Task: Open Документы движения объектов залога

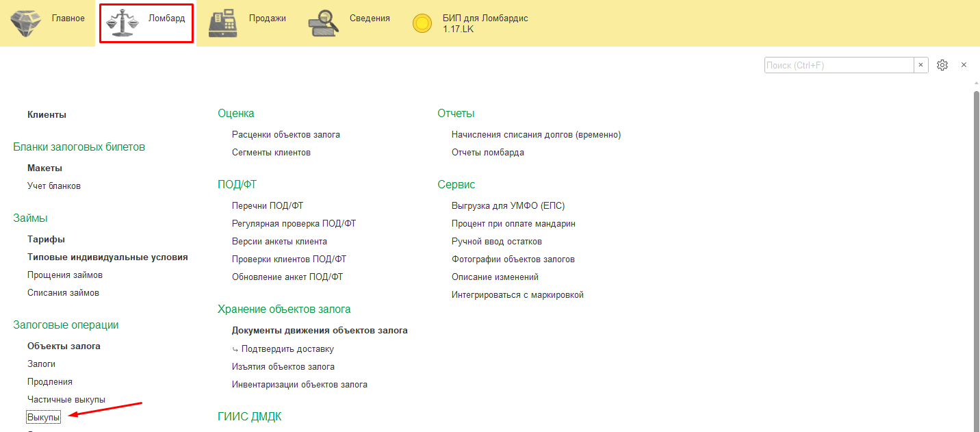Action: (320, 331)
